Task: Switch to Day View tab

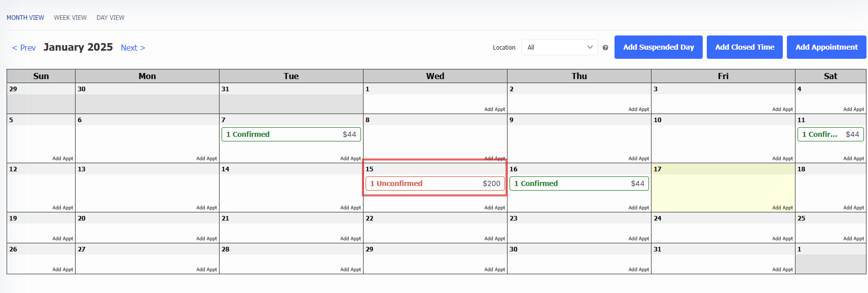Action: pos(111,18)
